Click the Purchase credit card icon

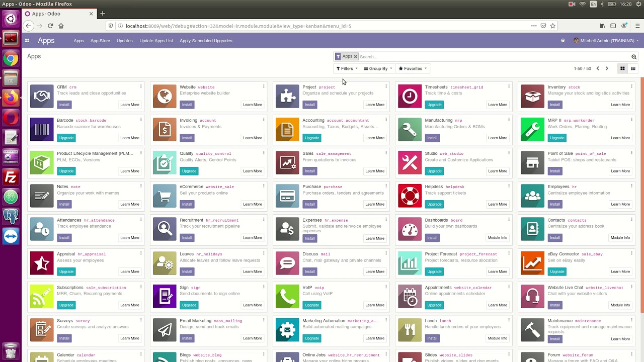point(287,196)
